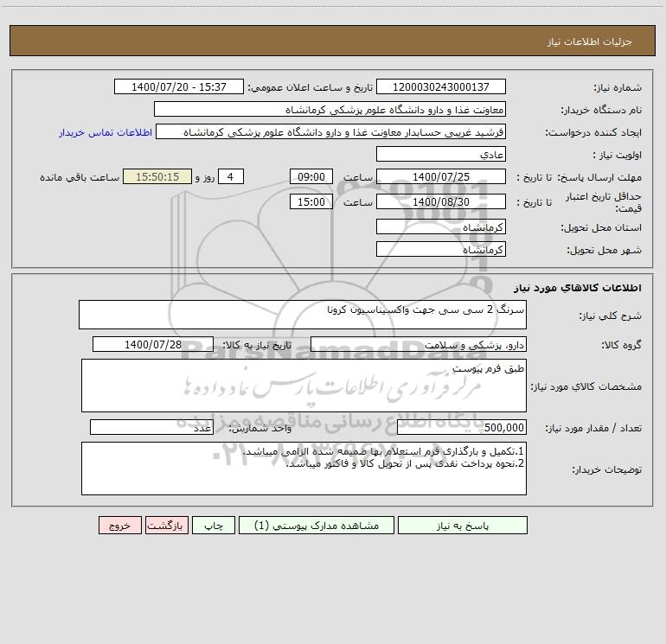
Task: Click the 'تعداد / مقدار مورد نیاز:' label
Action: tap(593, 428)
